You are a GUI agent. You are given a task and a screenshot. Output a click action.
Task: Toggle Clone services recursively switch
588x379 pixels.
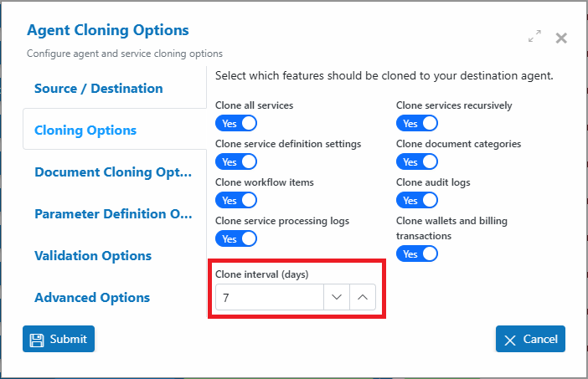tap(417, 123)
